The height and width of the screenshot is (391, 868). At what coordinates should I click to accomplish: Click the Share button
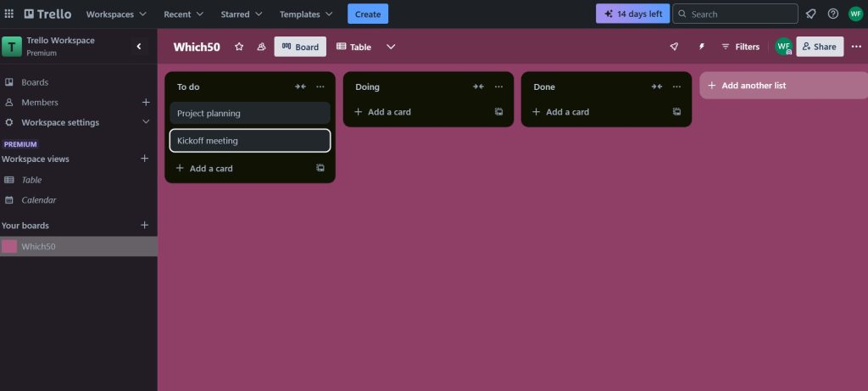tap(820, 47)
